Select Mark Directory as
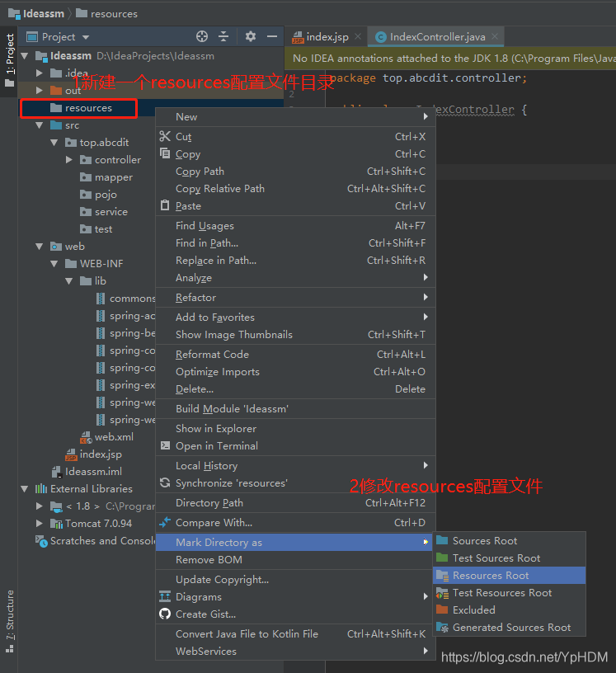 point(295,543)
